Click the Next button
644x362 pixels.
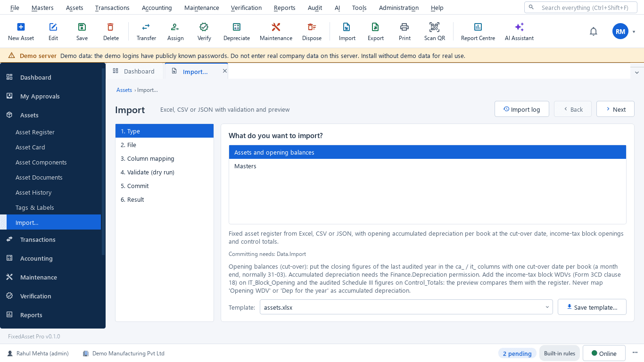point(615,109)
